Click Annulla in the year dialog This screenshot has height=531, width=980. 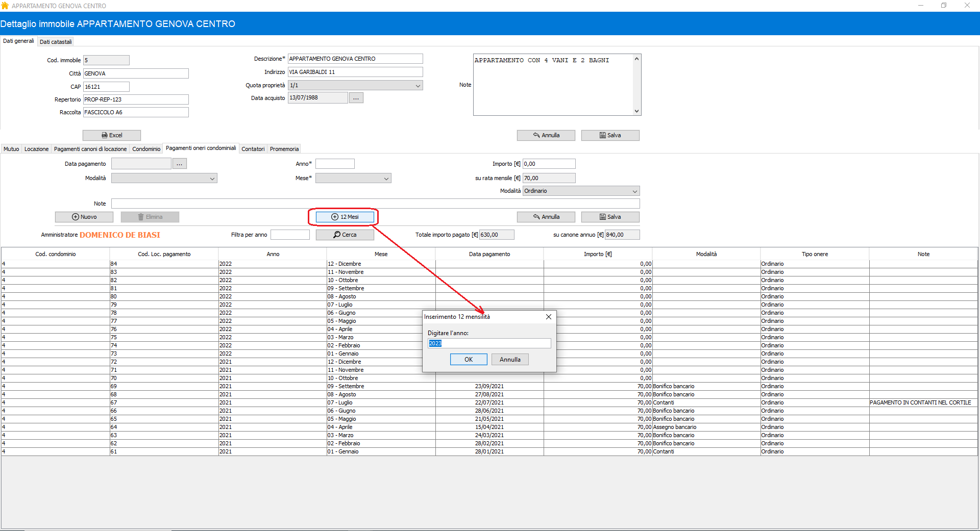click(x=510, y=360)
